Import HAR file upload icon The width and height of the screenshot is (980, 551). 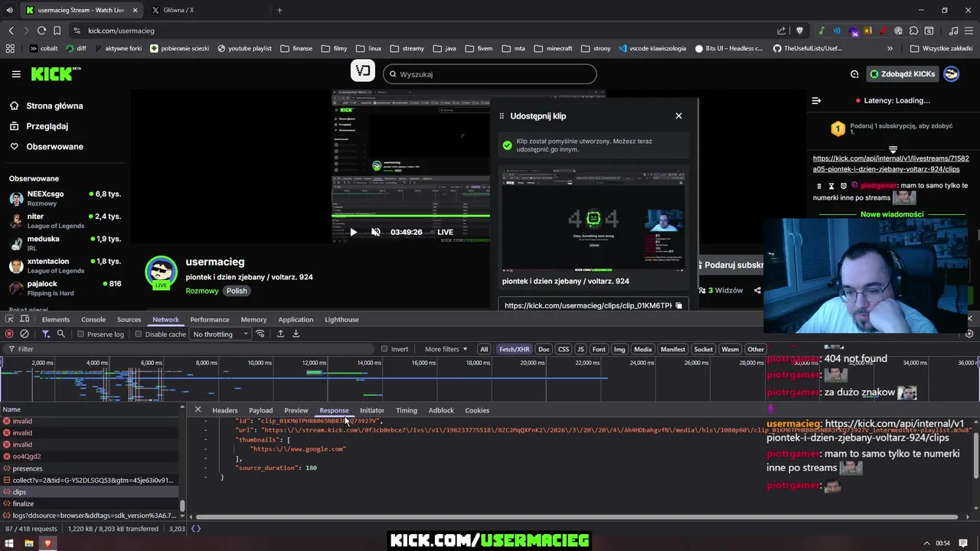[280, 334]
